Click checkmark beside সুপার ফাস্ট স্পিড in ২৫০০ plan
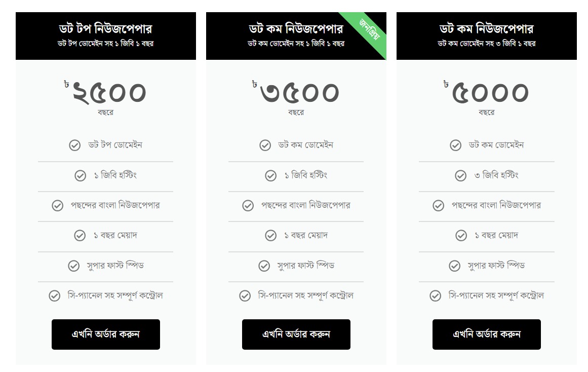This screenshot has height=372, width=588. click(74, 266)
